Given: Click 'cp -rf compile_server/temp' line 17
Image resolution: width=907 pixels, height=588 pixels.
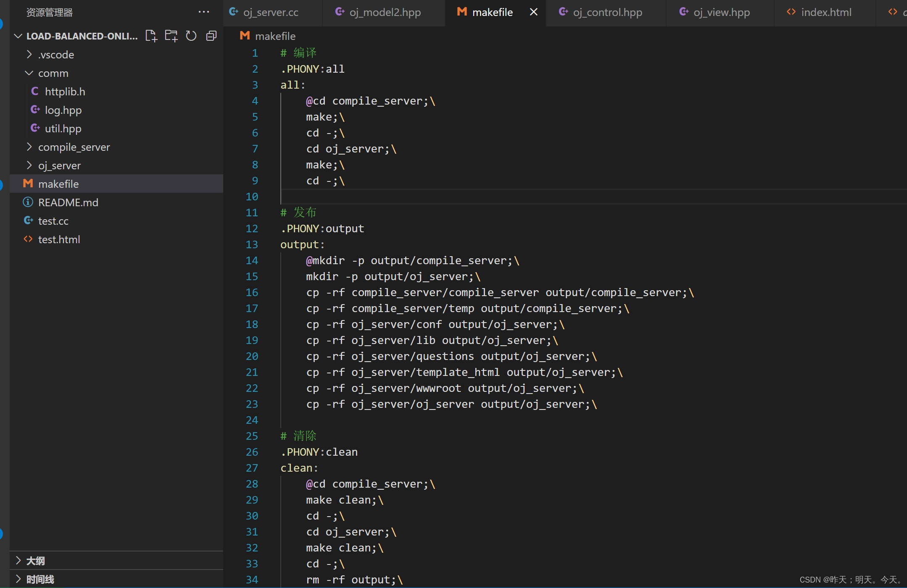Looking at the screenshot, I should [468, 308].
